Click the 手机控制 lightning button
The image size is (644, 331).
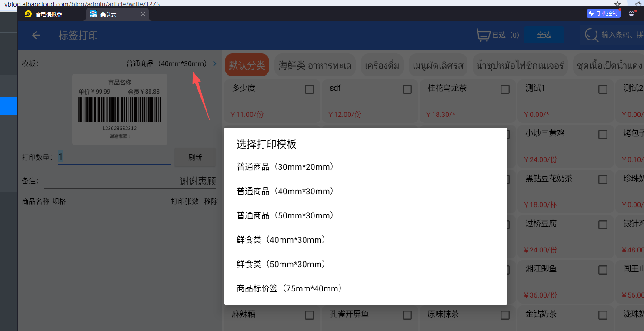(x=603, y=13)
